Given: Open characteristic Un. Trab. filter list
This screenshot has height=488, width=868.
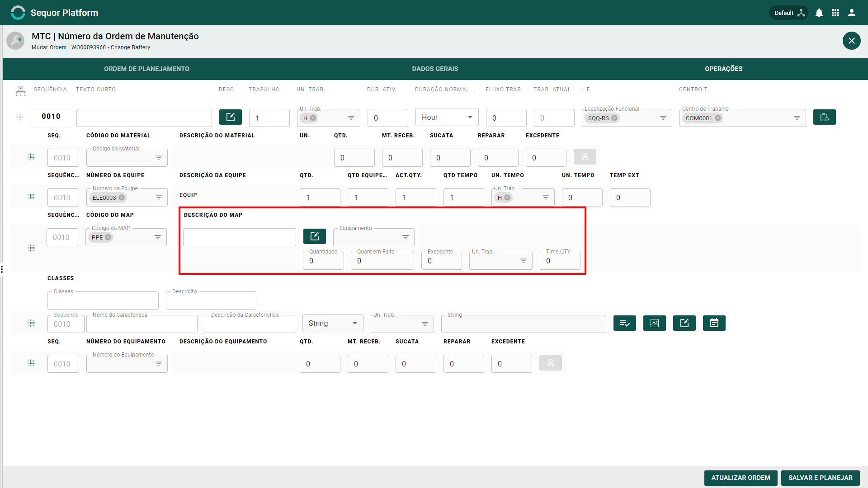Looking at the screenshot, I should tap(425, 324).
